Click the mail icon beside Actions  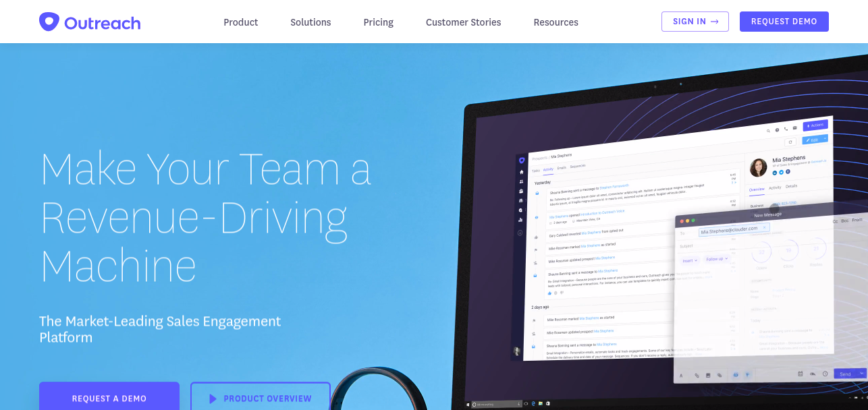pos(794,127)
